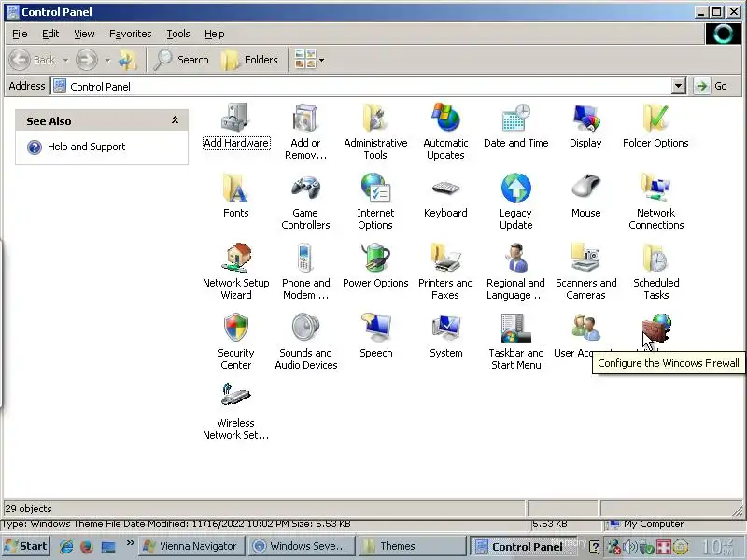Open Wireless Network Setup Wizard
The width and height of the screenshot is (747, 560).
[x=236, y=411]
